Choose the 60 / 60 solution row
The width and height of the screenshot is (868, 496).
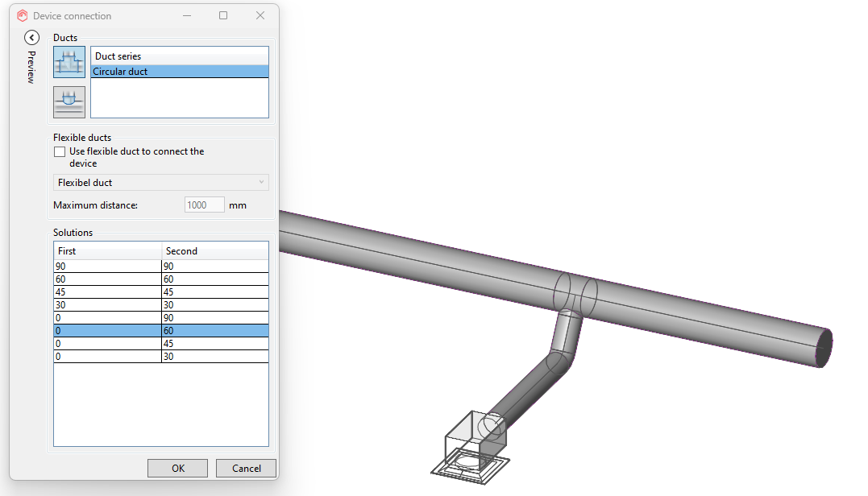[160, 279]
